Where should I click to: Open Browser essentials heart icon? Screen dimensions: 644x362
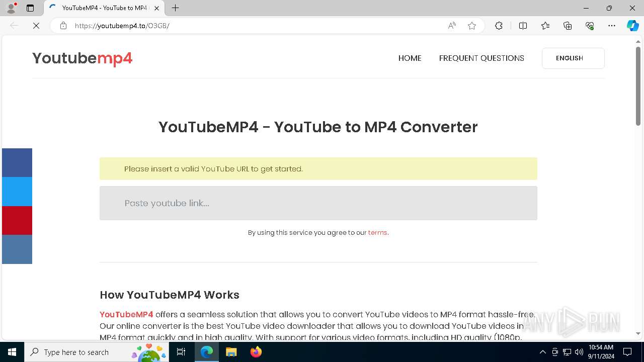point(590,26)
